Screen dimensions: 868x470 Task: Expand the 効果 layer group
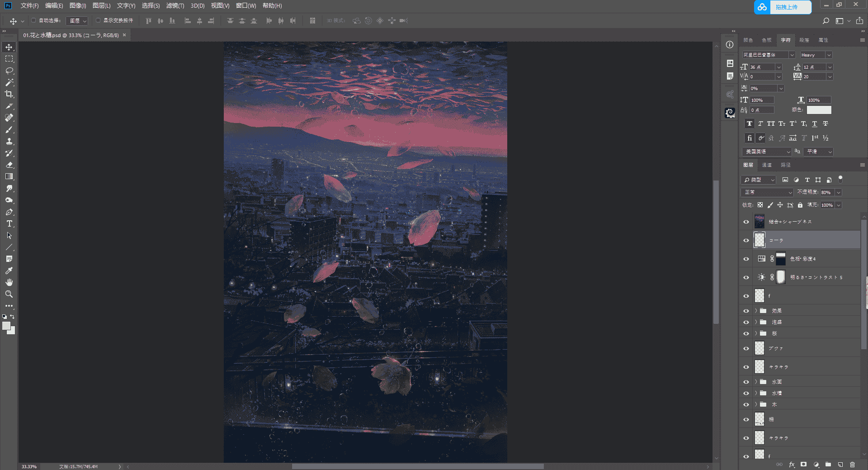756,311
